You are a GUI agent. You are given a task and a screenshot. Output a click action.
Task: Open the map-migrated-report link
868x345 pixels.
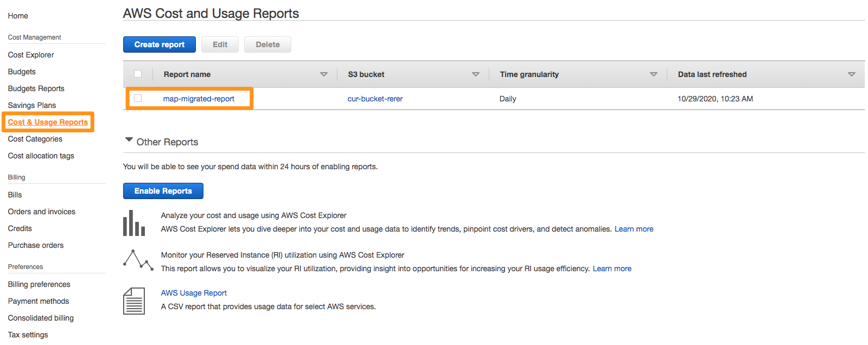coord(199,99)
